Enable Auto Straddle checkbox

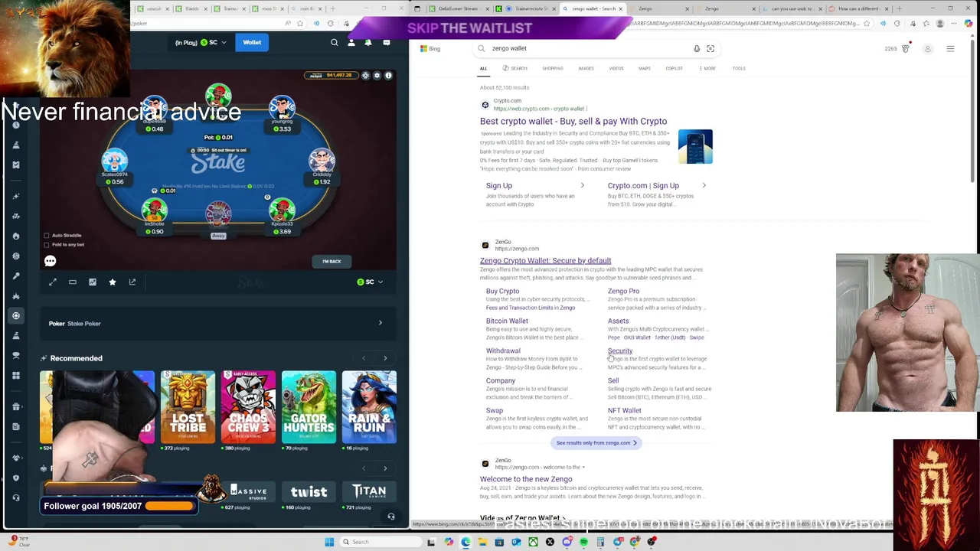pos(47,236)
